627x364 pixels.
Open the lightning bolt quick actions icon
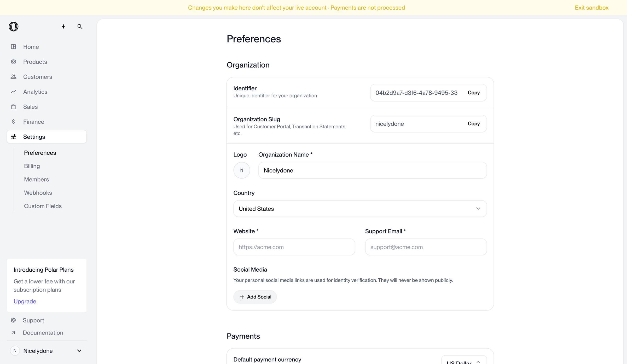pyautogui.click(x=63, y=27)
